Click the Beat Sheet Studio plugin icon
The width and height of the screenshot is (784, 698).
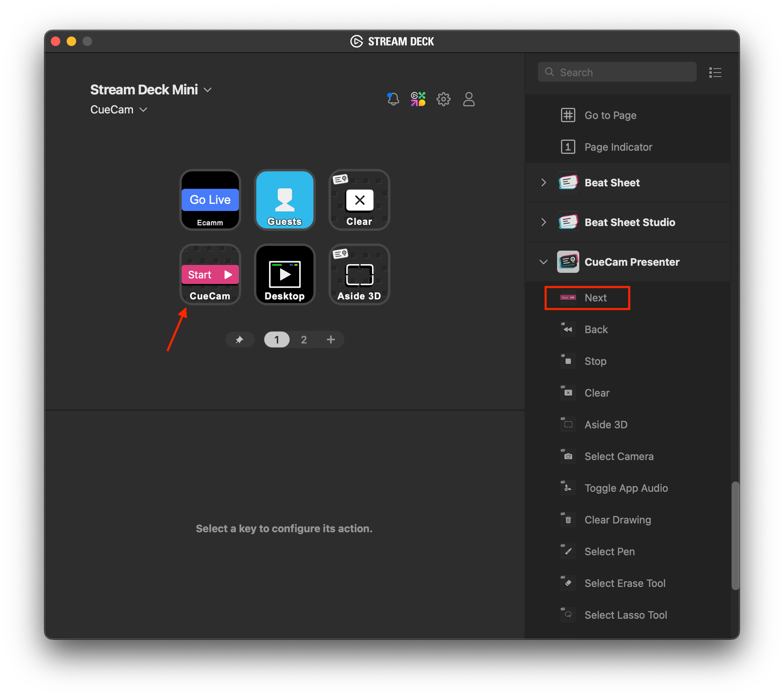(x=568, y=222)
